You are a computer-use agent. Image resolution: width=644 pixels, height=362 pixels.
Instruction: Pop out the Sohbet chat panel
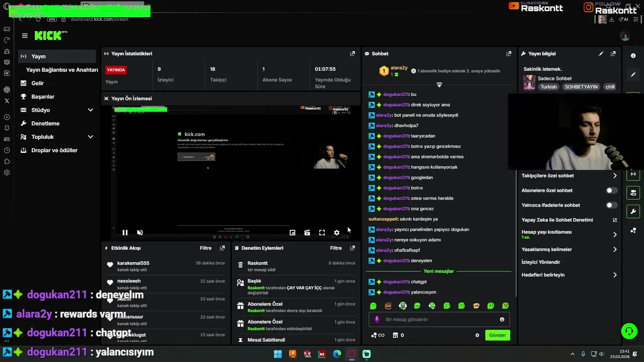[509, 53]
